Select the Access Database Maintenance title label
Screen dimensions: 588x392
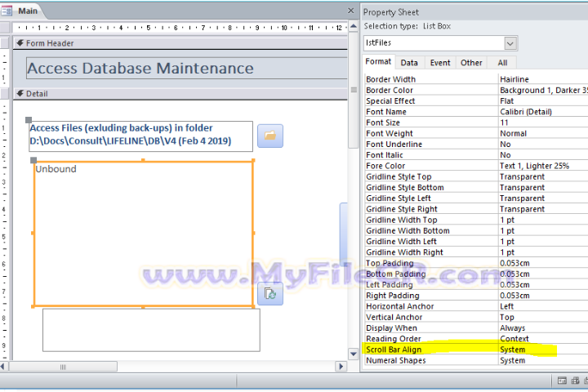click(x=187, y=69)
